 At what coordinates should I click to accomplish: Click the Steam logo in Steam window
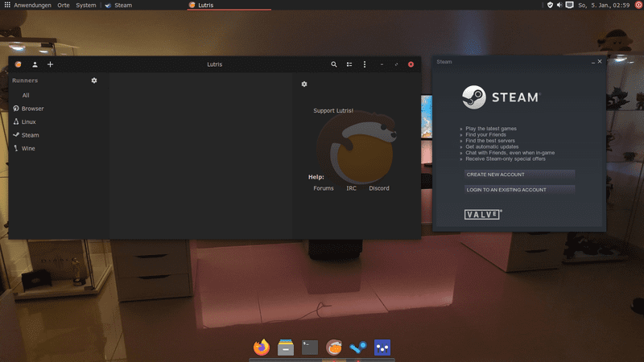(501, 97)
